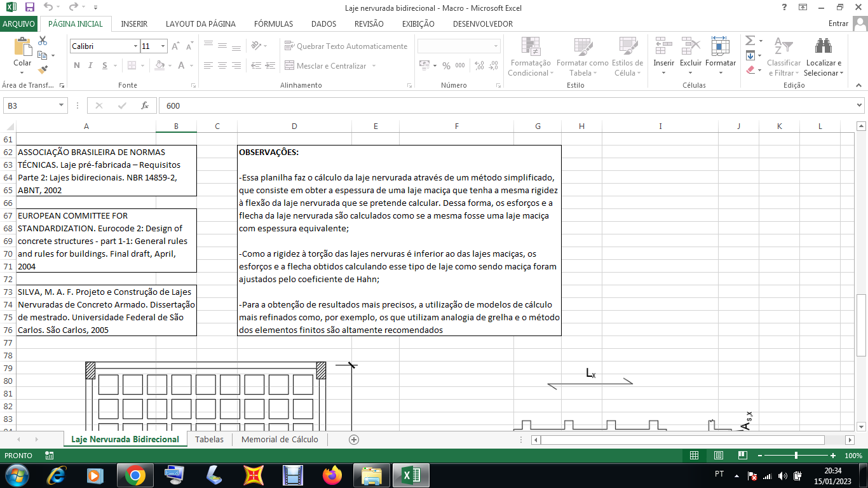Expand the formula bar
868x488 pixels.
(860, 105)
